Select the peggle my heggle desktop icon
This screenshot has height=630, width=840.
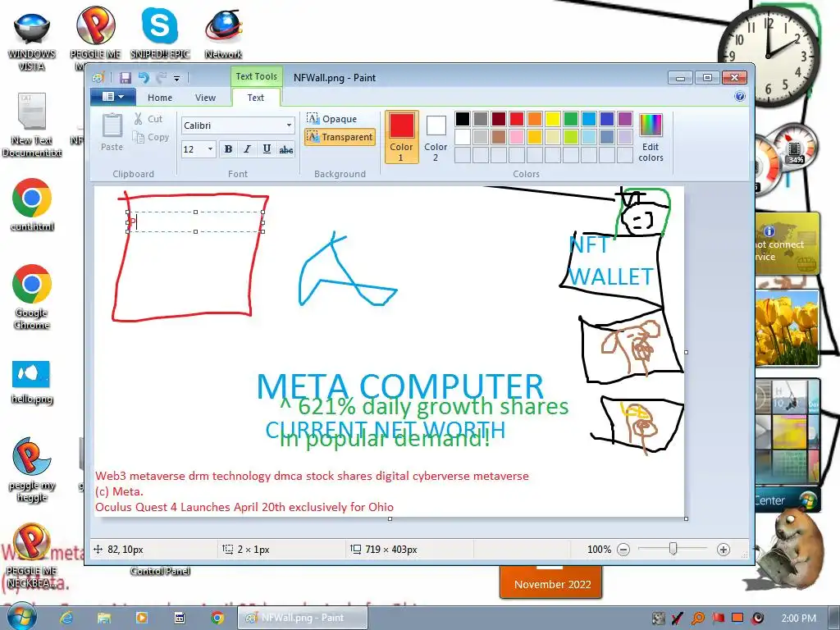32,470
